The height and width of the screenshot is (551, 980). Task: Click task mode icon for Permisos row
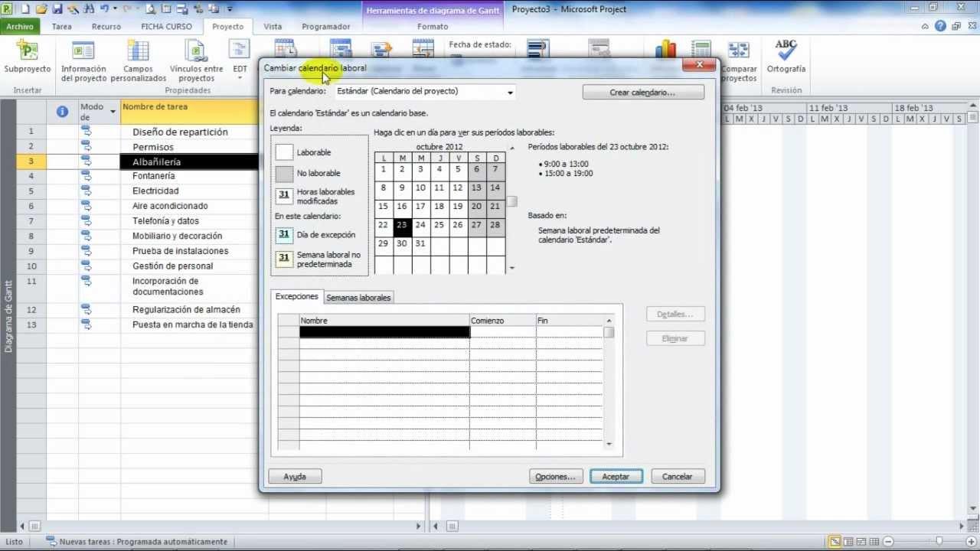coord(87,146)
